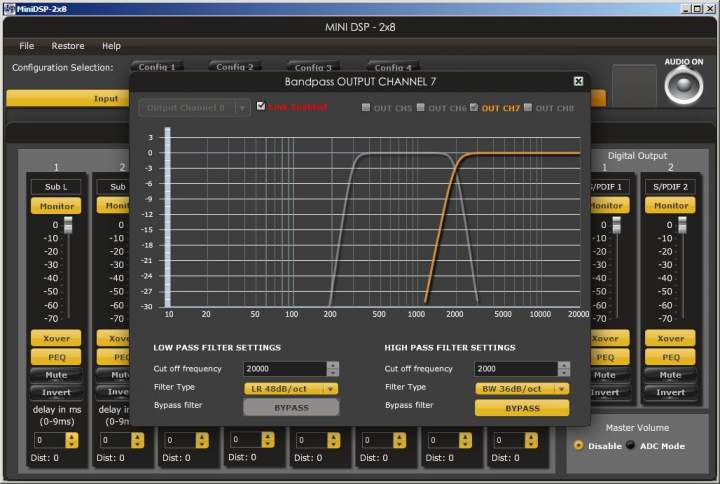Click the Sub L delay value field
Screen dimensions: 720x484
(50, 440)
